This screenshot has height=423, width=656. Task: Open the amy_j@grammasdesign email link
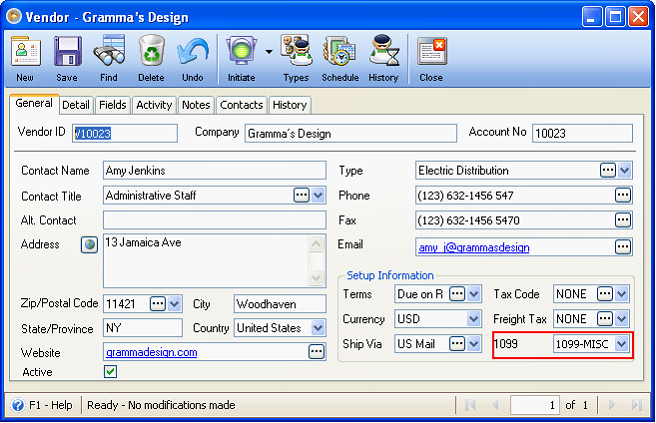coord(474,247)
